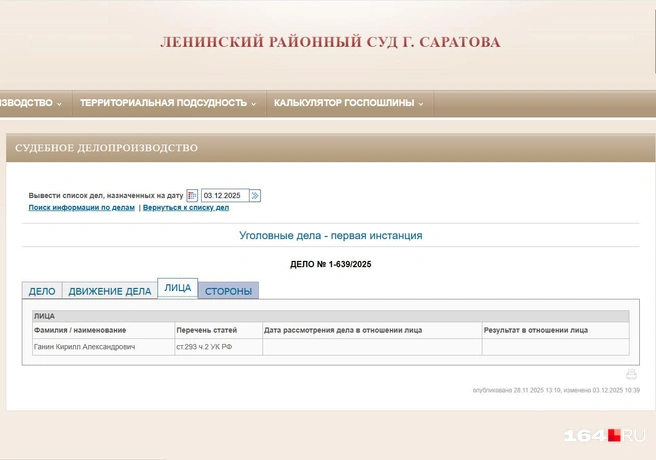Select the name Ганин Кирилл Александрович

[85, 347]
